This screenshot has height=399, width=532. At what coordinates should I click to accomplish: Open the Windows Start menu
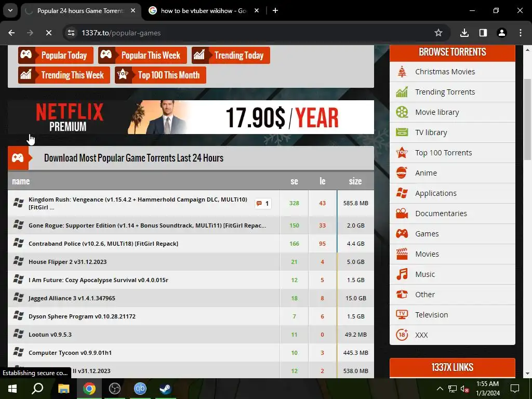pos(12,389)
